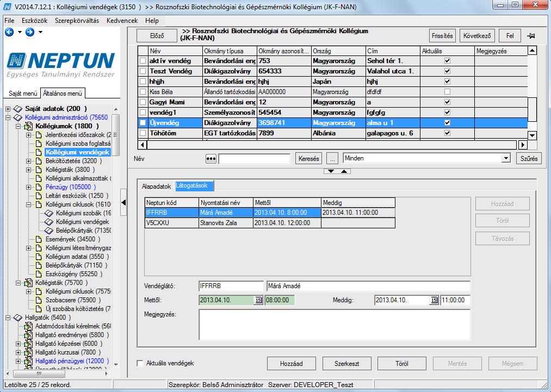The width and height of the screenshot is (551, 392).
Task: Click the Következő button
Action: [x=477, y=36]
